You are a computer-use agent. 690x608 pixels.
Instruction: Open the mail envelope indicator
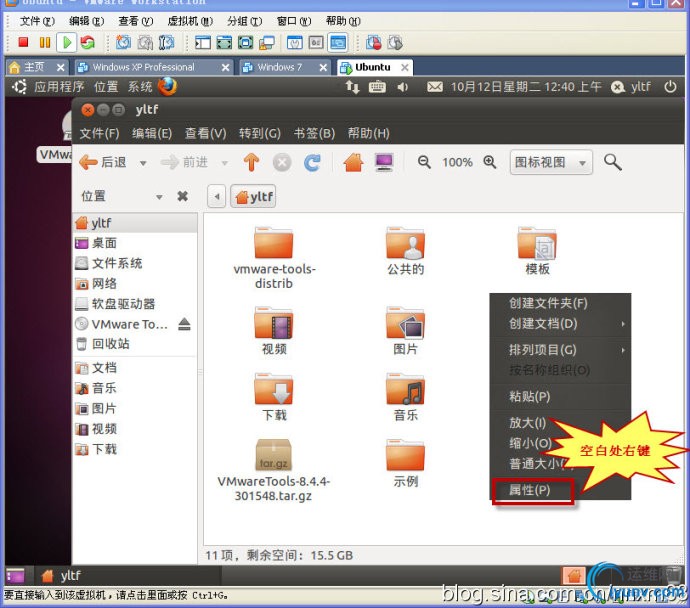(x=435, y=87)
